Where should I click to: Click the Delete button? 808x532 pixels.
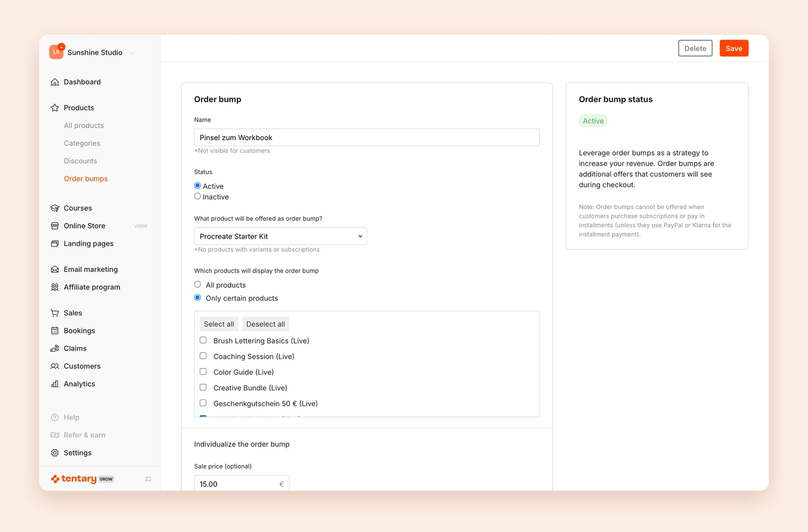coord(696,48)
